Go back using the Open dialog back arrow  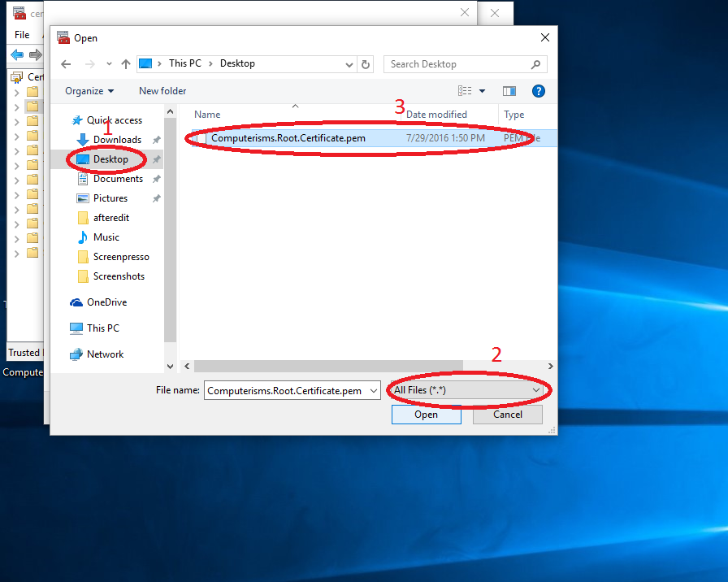pos(66,64)
